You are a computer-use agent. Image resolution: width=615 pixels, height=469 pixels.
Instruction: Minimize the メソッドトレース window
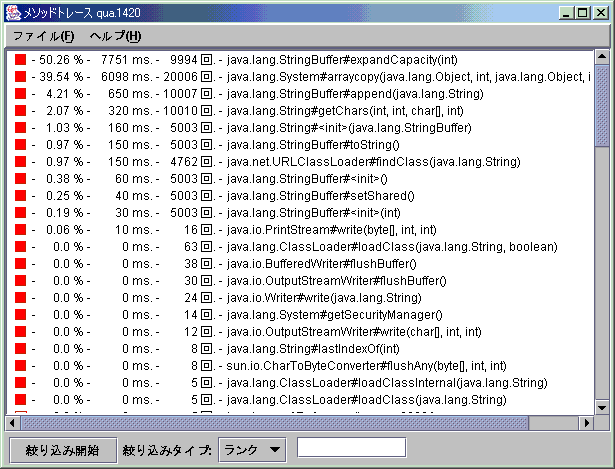pos(566,13)
